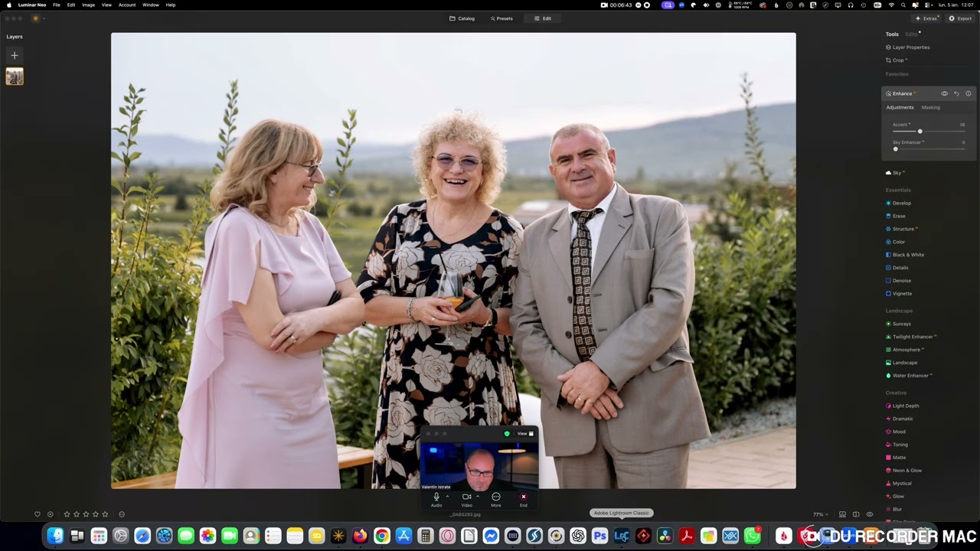Click the Extras button
Screen dimensions: 980x551
(927, 18)
